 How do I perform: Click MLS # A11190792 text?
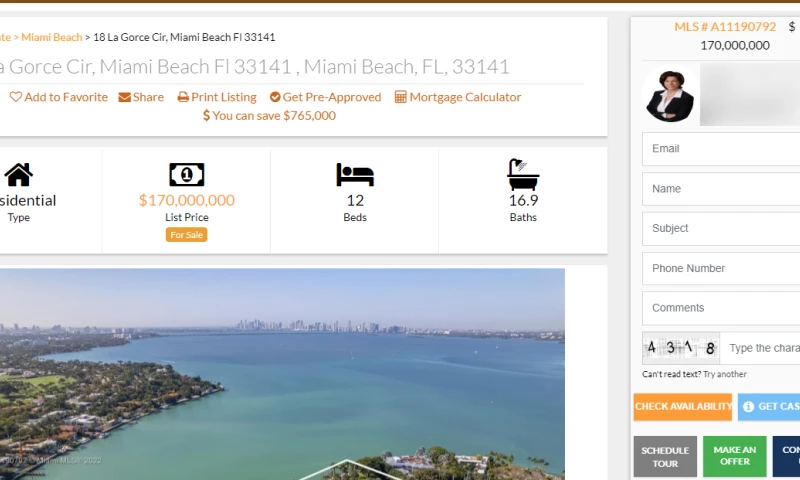(725, 27)
